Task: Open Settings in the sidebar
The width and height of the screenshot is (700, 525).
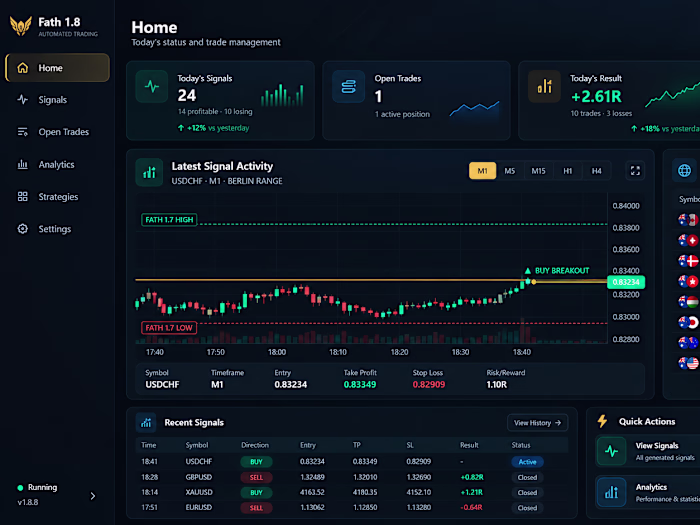Action: click(57, 229)
